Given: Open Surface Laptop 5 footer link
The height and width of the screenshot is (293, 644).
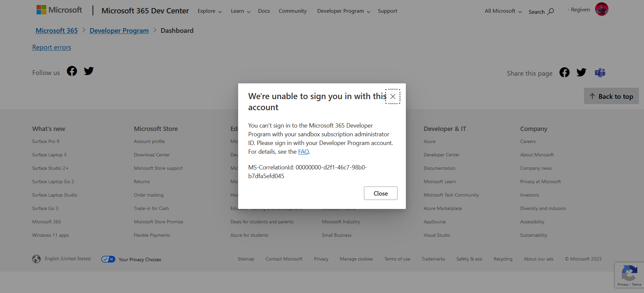Looking at the screenshot, I should (49, 155).
